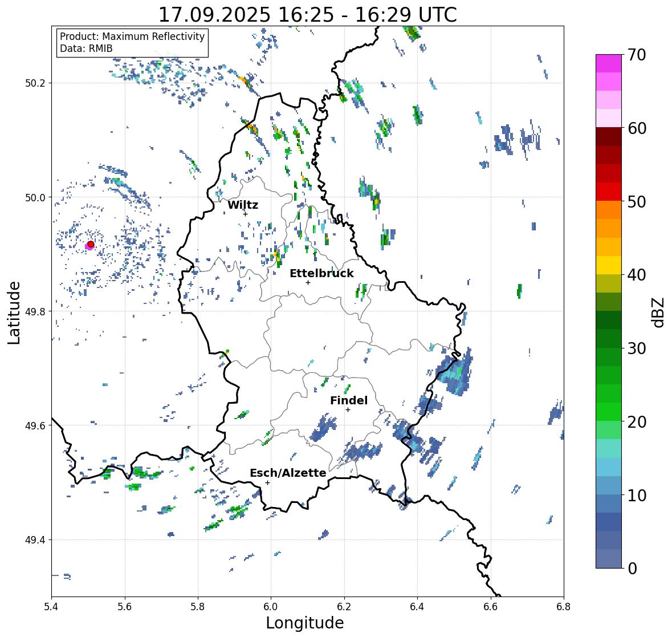This screenshot has height=637, width=672.
Task: Click the 5.8 longitude tick label
Action: tap(198, 607)
